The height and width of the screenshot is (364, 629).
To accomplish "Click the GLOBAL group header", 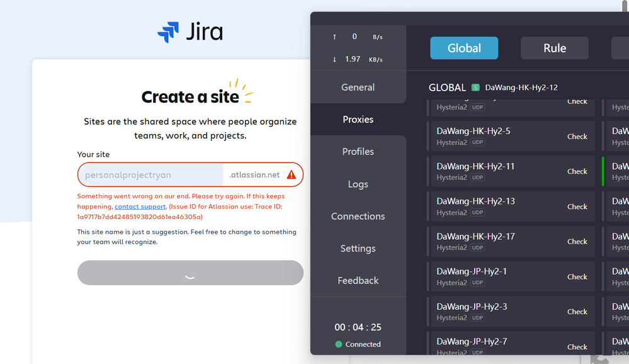I will (447, 88).
